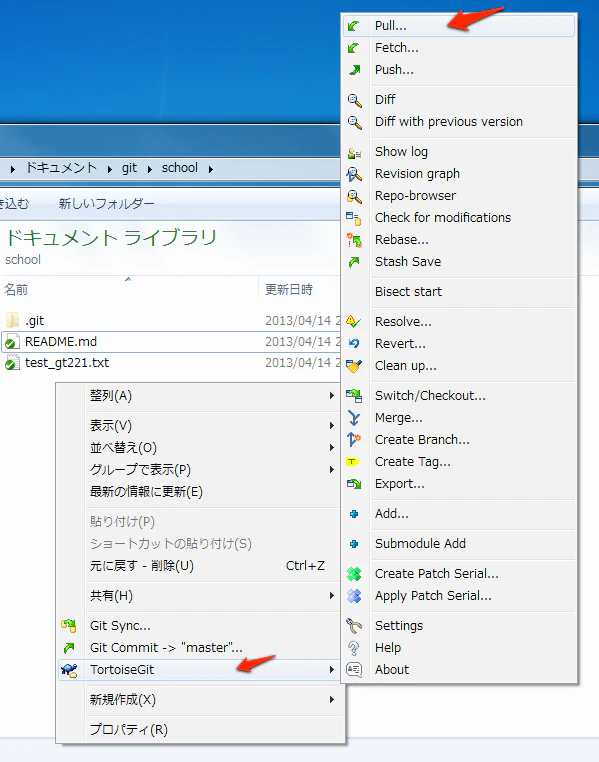Select 最新の情報に更新(E) in context menu
599x762 pixels.
click(199, 492)
